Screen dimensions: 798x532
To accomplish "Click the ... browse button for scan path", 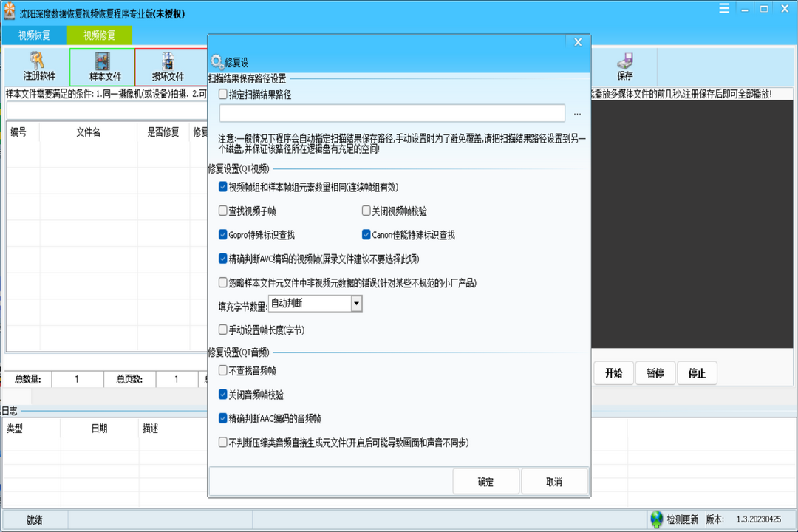I will pyautogui.click(x=577, y=114).
